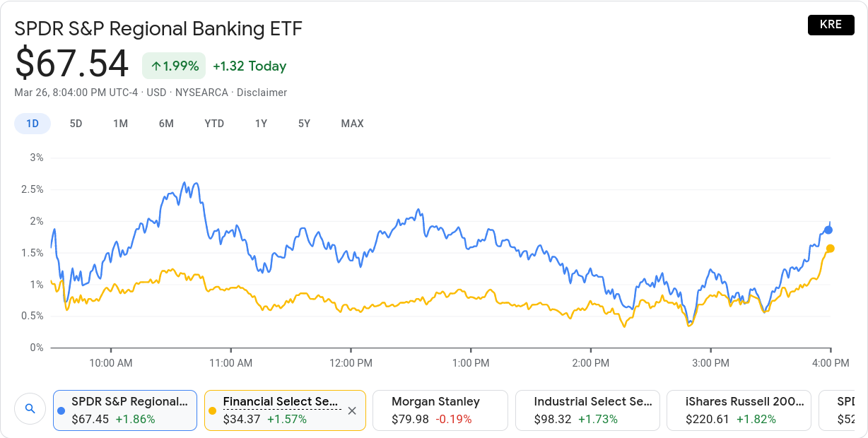Click the SPDR S&P Regional Banking ETF title
Image resolution: width=868 pixels, height=438 pixels.
tap(158, 28)
